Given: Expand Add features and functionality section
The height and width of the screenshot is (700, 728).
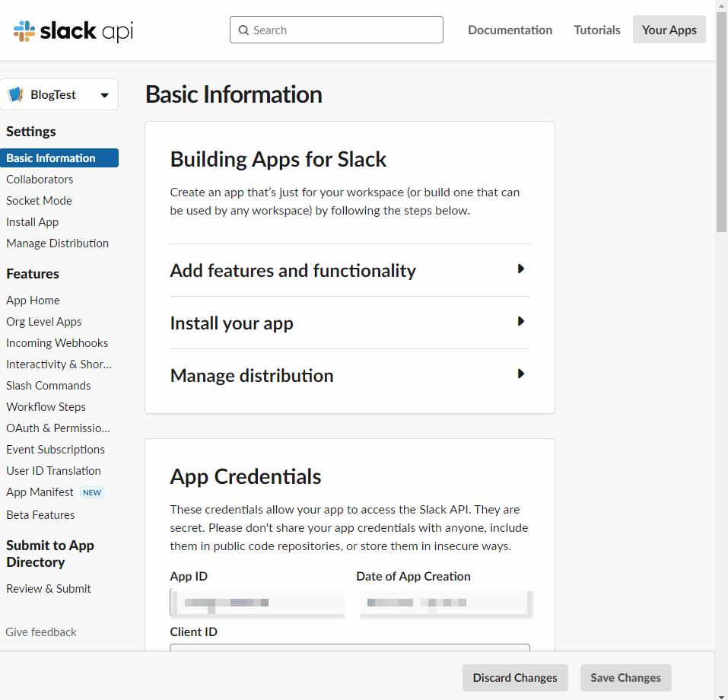Looking at the screenshot, I should [x=350, y=270].
